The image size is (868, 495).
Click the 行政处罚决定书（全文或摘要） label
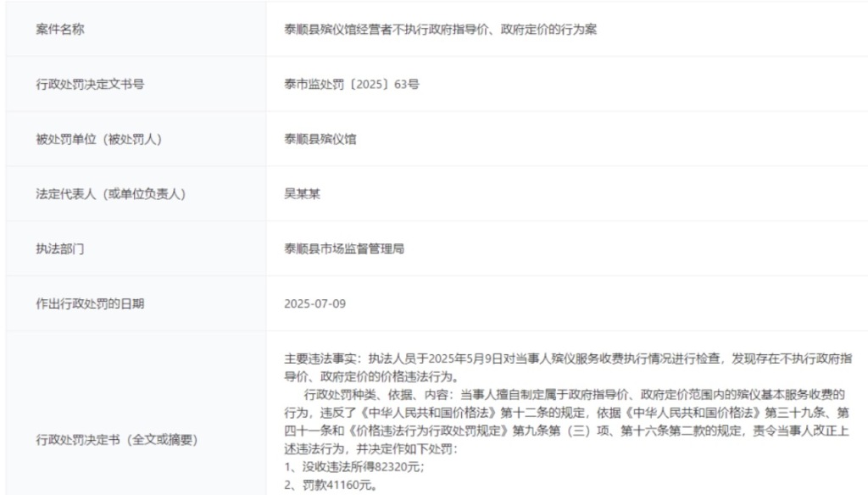117,440
